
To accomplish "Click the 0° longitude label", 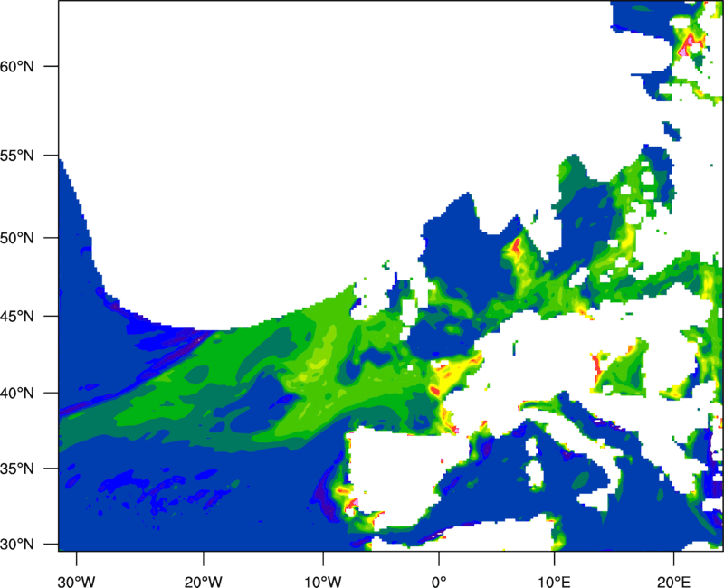I will click(439, 582).
